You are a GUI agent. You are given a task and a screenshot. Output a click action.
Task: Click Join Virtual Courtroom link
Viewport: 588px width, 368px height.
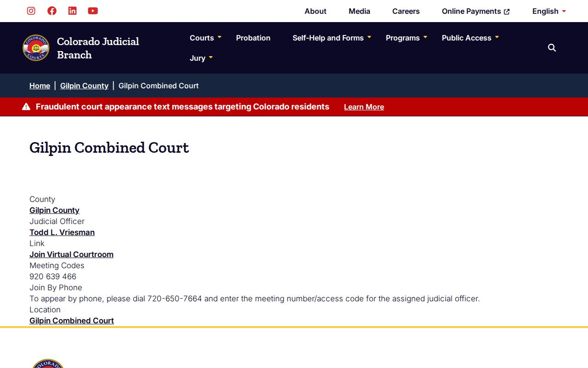click(71, 254)
